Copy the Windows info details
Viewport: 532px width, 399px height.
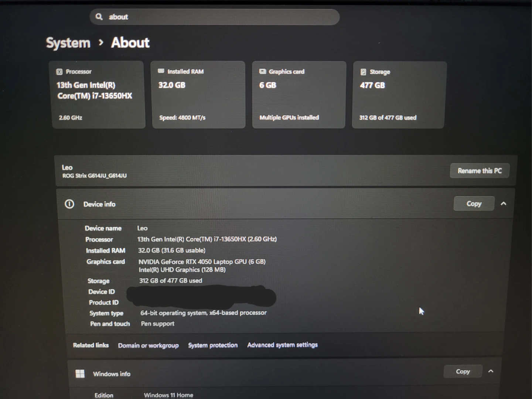point(463,371)
